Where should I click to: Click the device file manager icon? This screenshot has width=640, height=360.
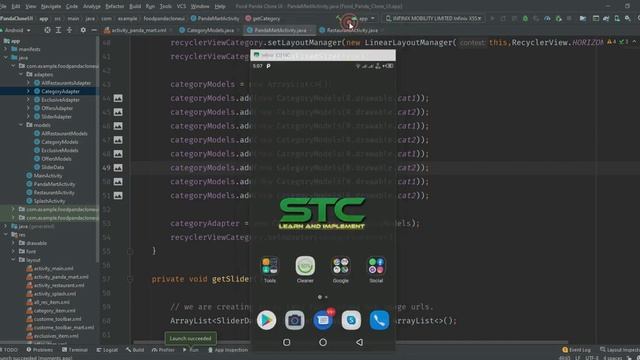(x=617, y=18)
